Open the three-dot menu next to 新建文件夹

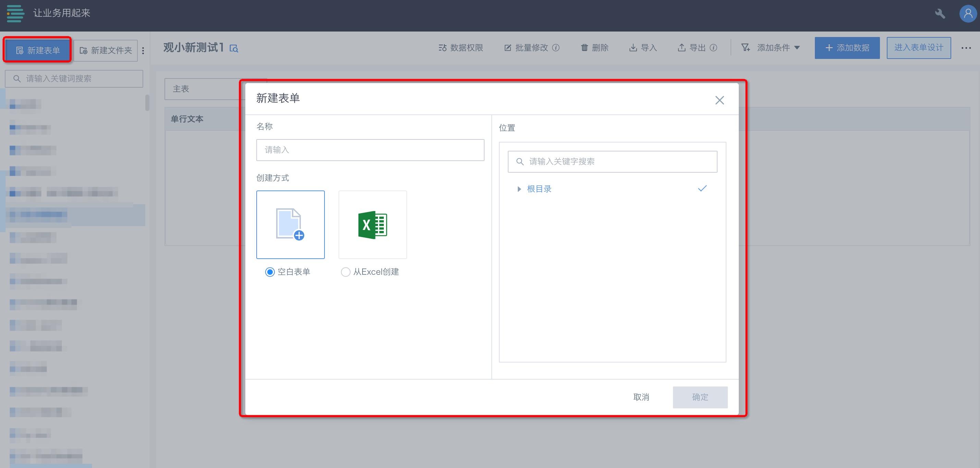[143, 50]
